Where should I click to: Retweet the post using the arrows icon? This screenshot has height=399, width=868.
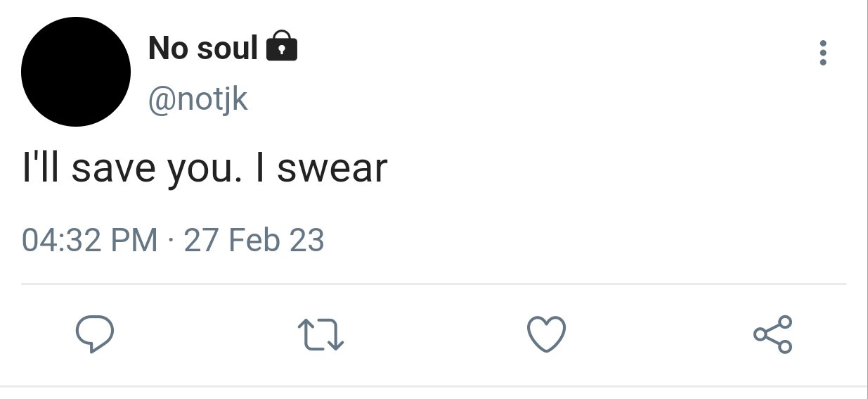click(320, 334)
